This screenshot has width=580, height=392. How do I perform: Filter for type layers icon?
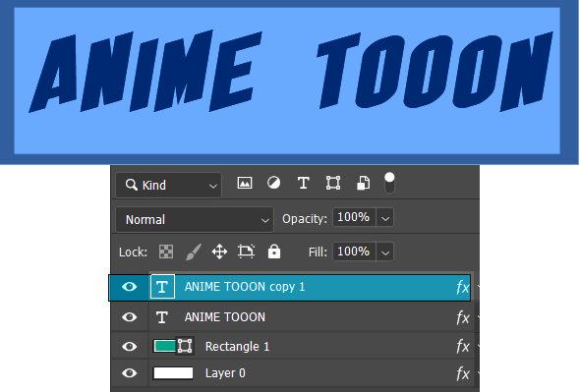click(304, 183)
